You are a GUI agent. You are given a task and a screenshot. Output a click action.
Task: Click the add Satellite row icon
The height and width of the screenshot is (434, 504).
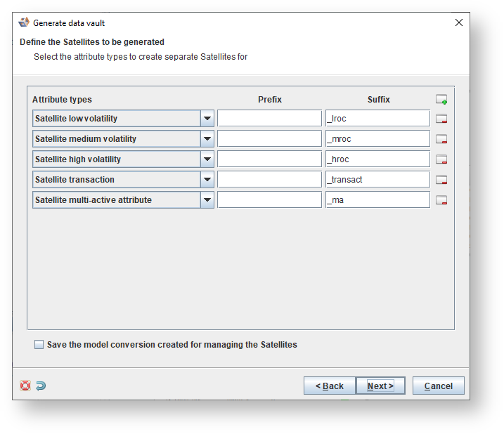tap(441, 100)
